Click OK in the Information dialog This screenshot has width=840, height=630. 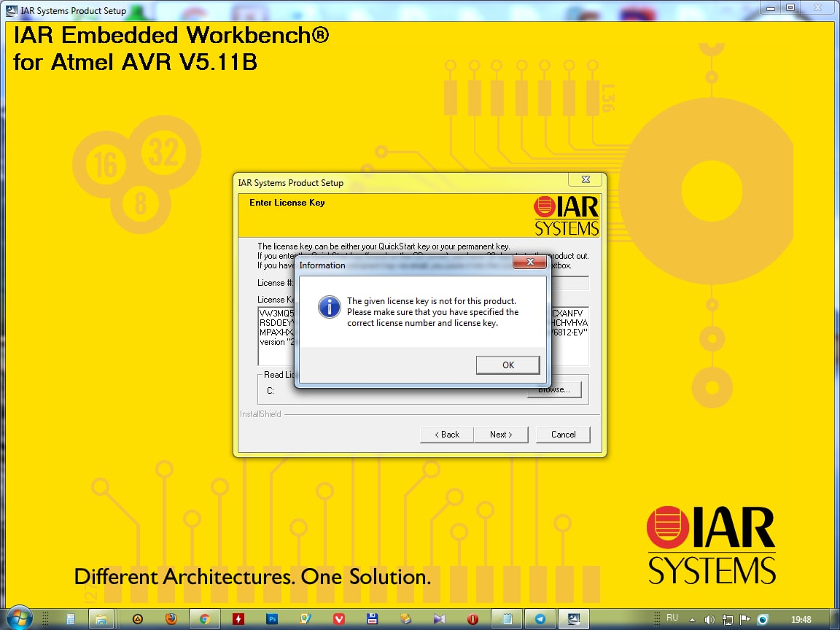coord(507,365)
